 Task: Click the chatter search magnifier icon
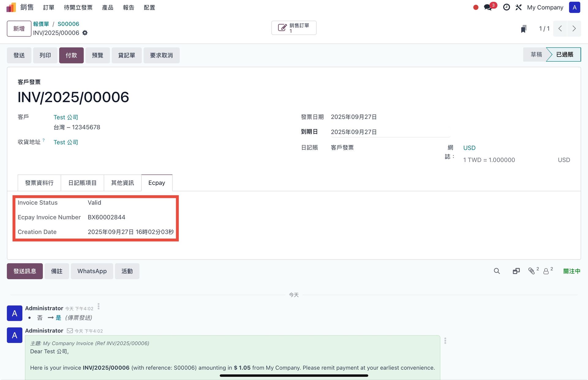[497, 271]
